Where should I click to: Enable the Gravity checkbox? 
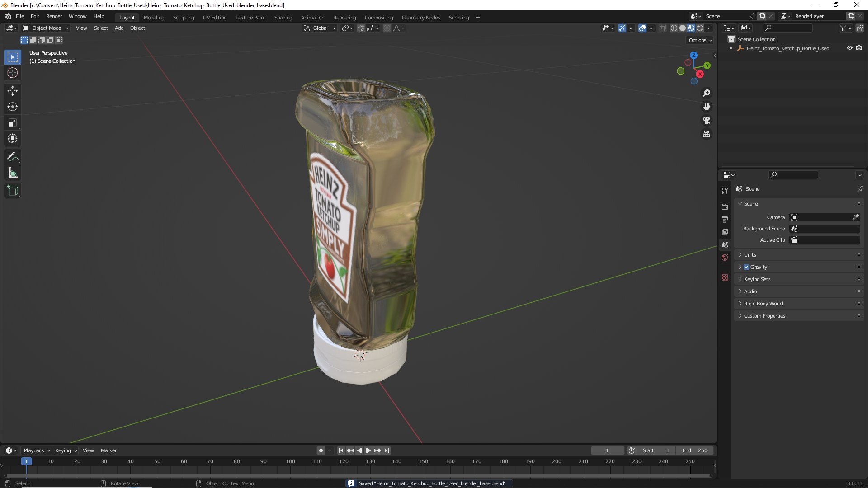[746, 267]
